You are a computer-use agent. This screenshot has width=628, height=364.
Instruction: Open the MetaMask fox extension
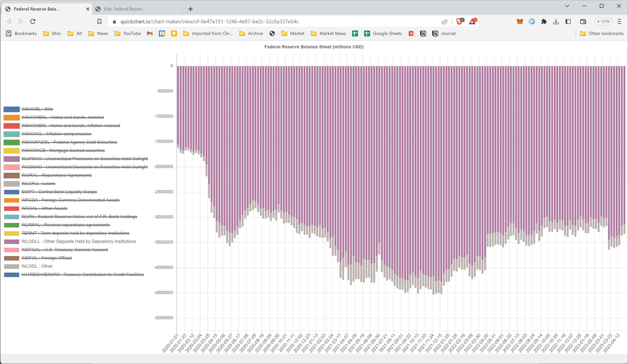click(x=520, y=21)
